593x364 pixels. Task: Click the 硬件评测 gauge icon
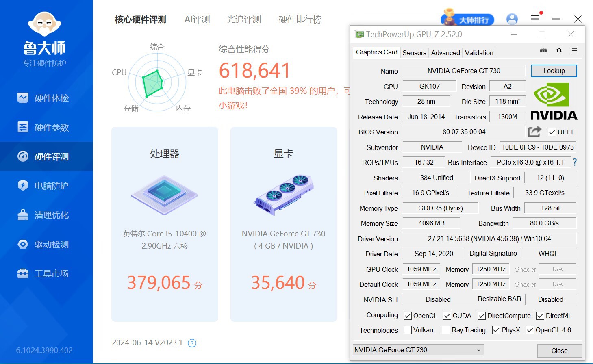pos(23,156)
